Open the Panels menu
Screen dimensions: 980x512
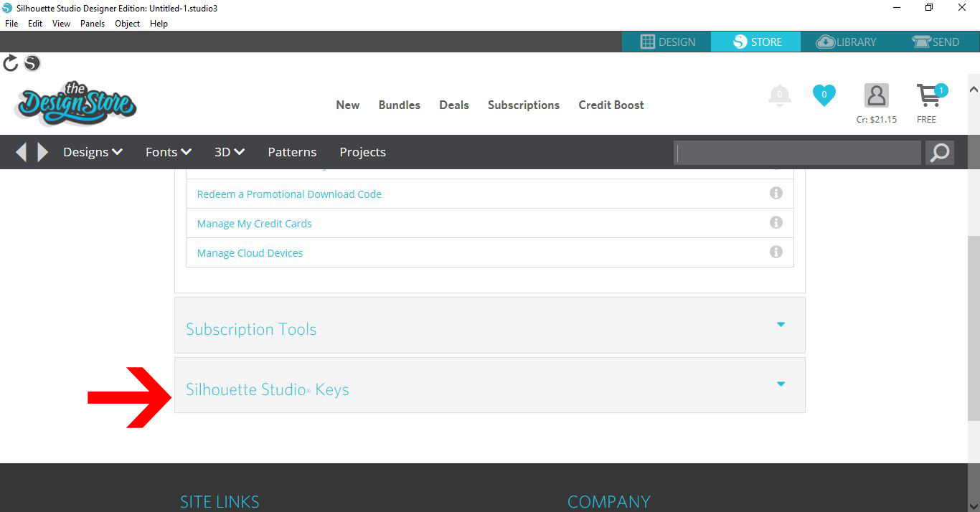pos(93,24)
